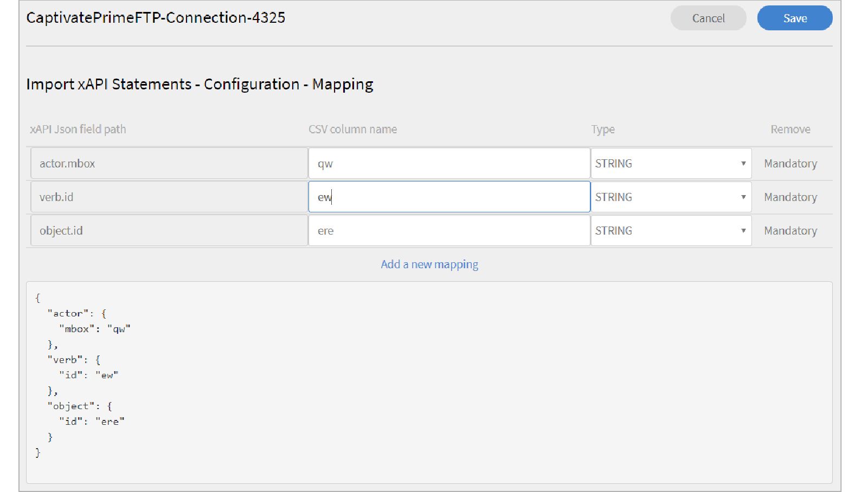Click the Import xAPI Statements Configuration Mapping heading
Viewport: 868px width, 492px height.
(200, 84)
